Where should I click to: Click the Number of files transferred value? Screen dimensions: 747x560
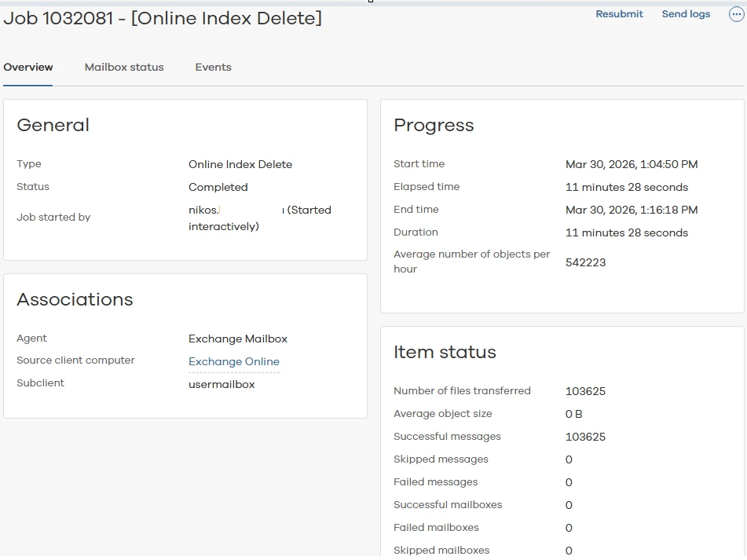pyautogui.click(x=585, y=392)
